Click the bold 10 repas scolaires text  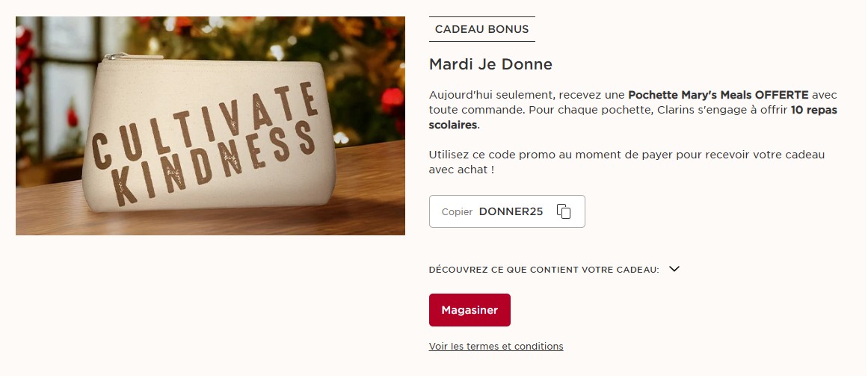point(813,110)
